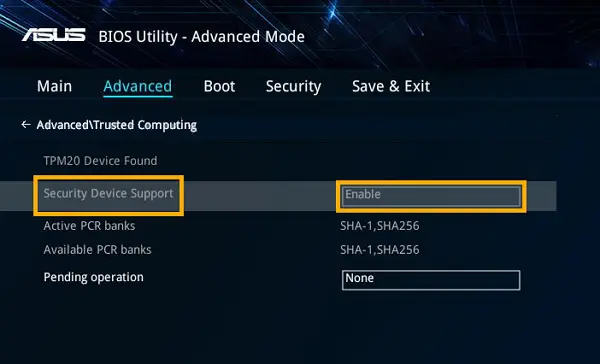The image size is (600, 364).
Task: Go to the Security tab
Action: [x=293, y=87]
